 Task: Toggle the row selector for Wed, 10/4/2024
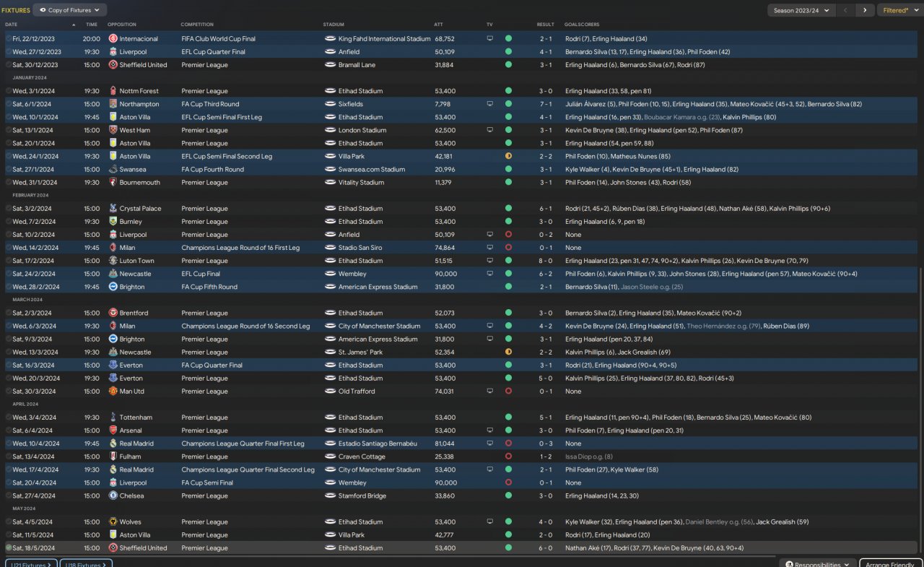[x=8, y=443]
